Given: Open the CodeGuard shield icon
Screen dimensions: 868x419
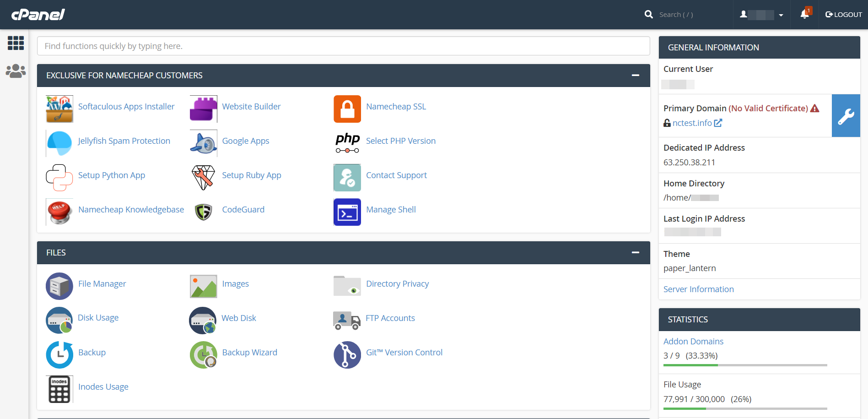Looking at the screenshot, I should coord(204,212).
